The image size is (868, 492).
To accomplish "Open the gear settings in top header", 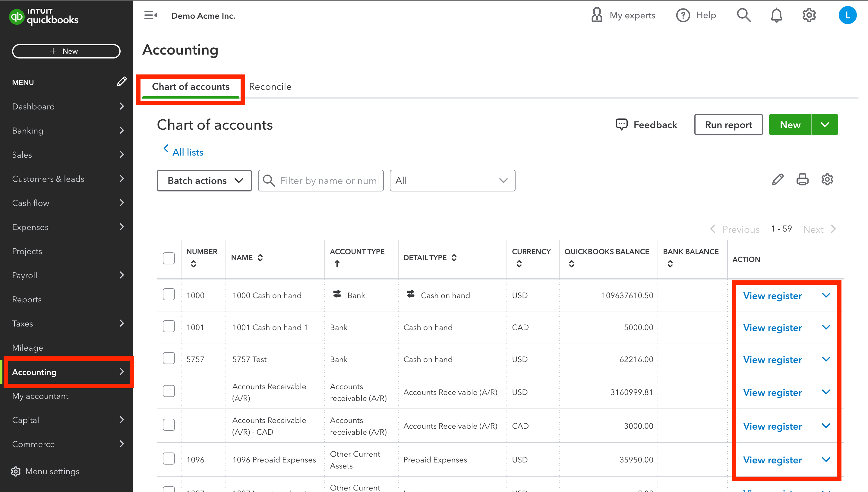I will (x=809, y=16).
